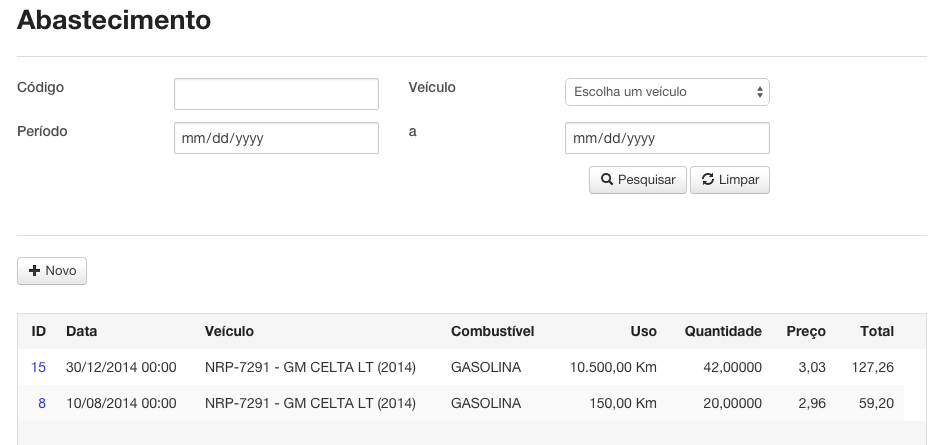Click the plus icon in Novo button
This screenshot has height=445, width=936.
(34, 271)
